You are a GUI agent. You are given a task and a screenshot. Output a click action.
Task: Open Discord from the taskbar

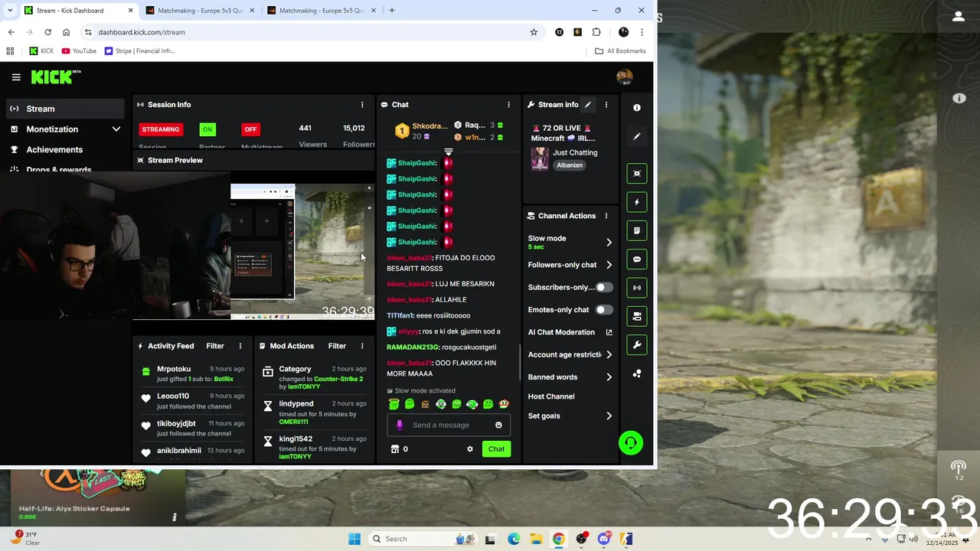pyautogui.click(x=604, y=539)
